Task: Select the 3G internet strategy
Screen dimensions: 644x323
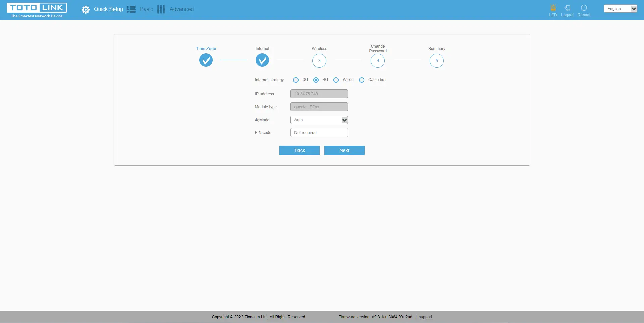Action: click(x=296, y=80)
